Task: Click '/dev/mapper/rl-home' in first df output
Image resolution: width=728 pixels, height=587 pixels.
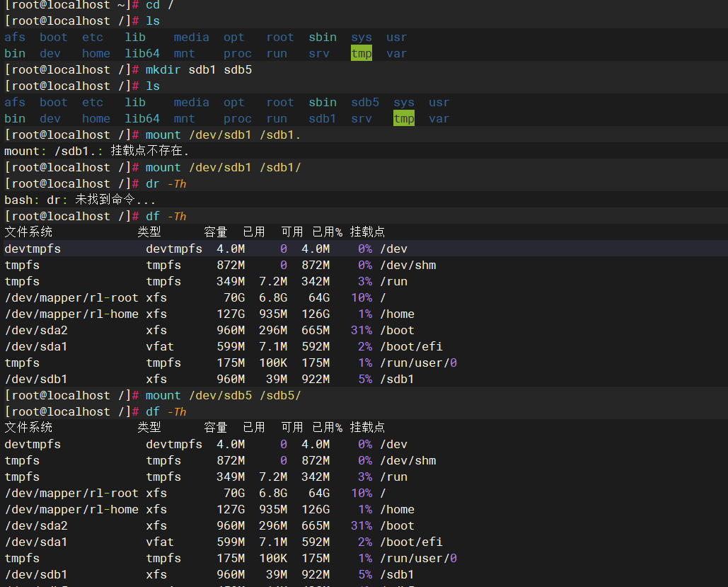Action: click(71, 314)
